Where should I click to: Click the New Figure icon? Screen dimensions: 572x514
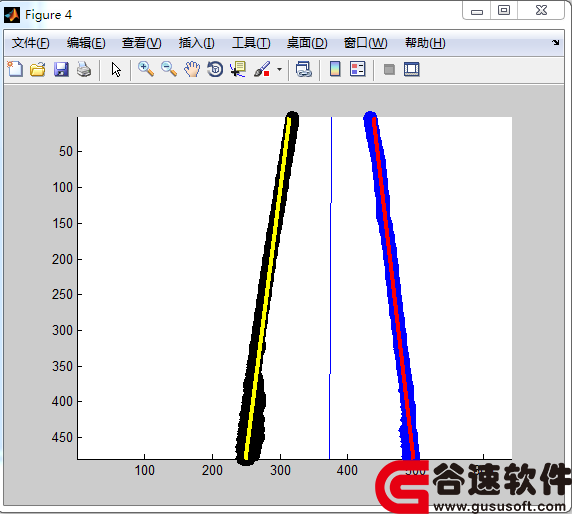pos(15,69)
